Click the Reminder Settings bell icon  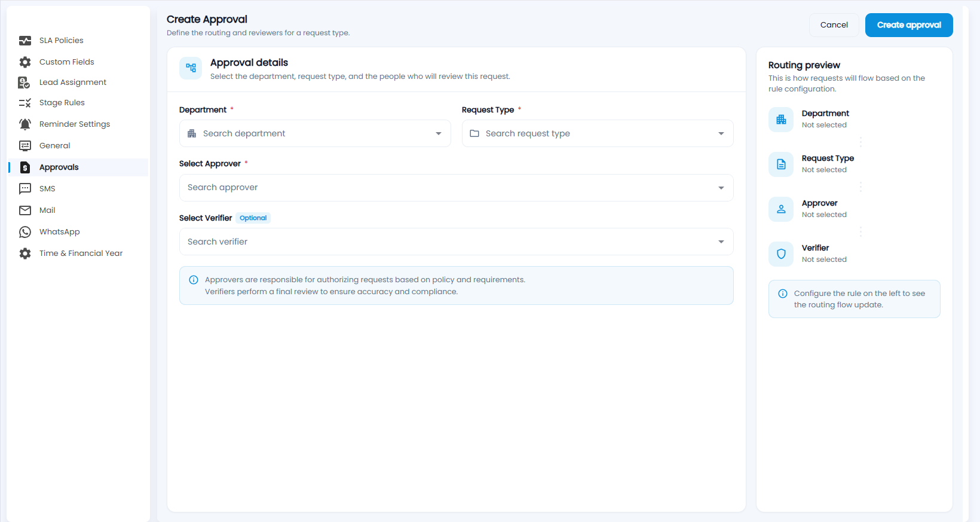click(x=25, y=124)
